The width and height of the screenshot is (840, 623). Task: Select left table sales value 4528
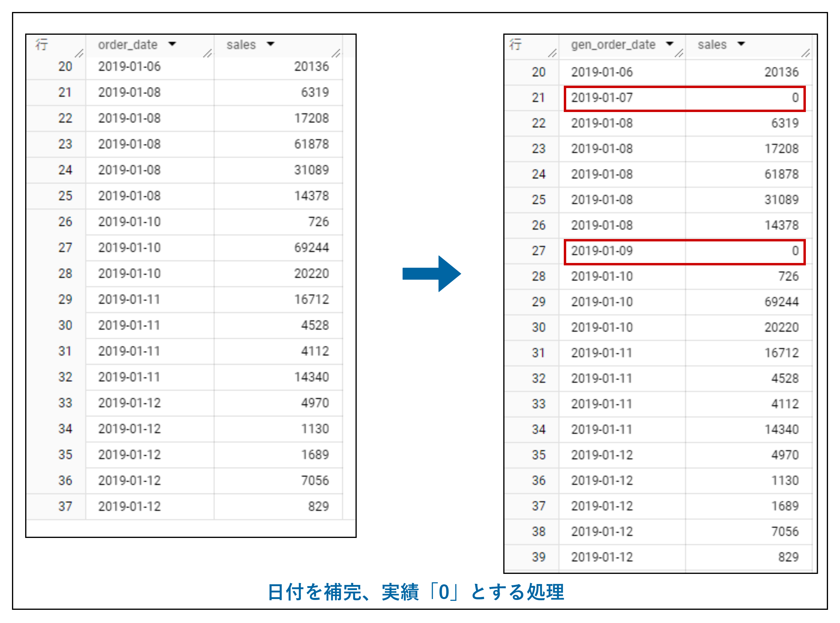315,326
